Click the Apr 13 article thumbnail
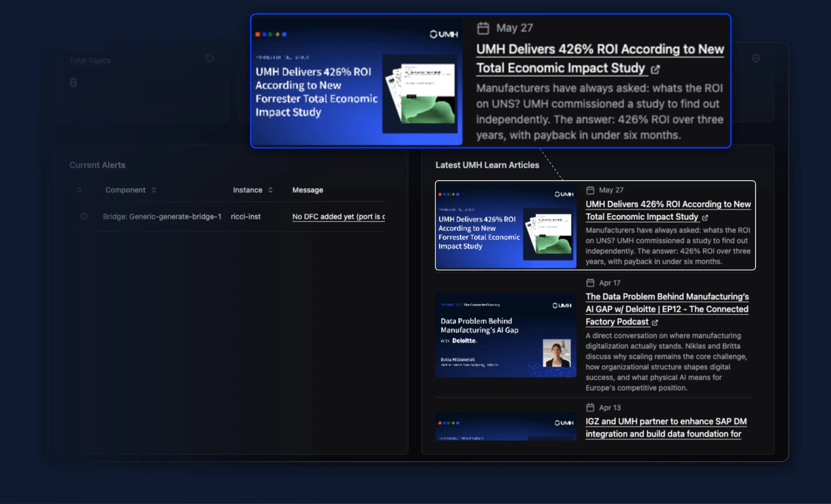The width and height of the screenshot is (831, 504). coord(506,426)
